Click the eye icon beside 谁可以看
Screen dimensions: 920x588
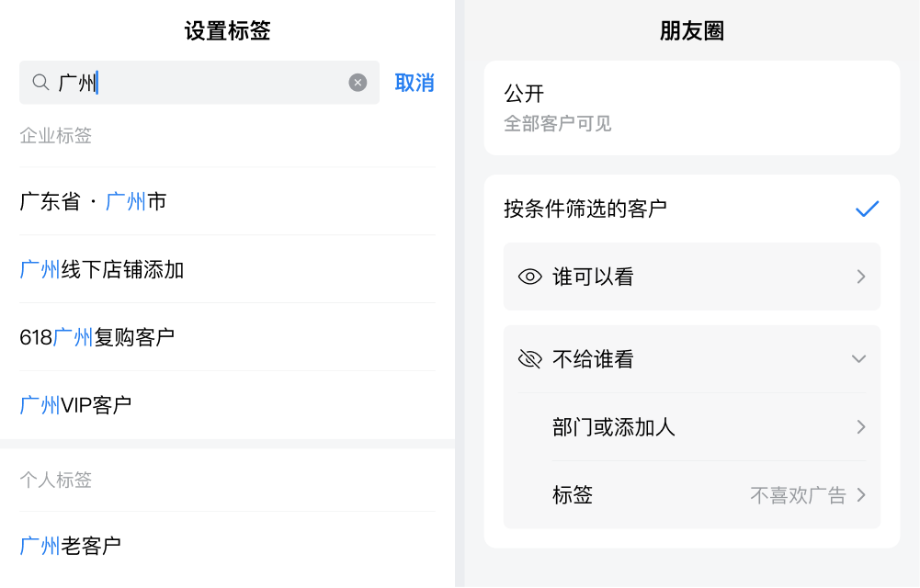point(530,277)
